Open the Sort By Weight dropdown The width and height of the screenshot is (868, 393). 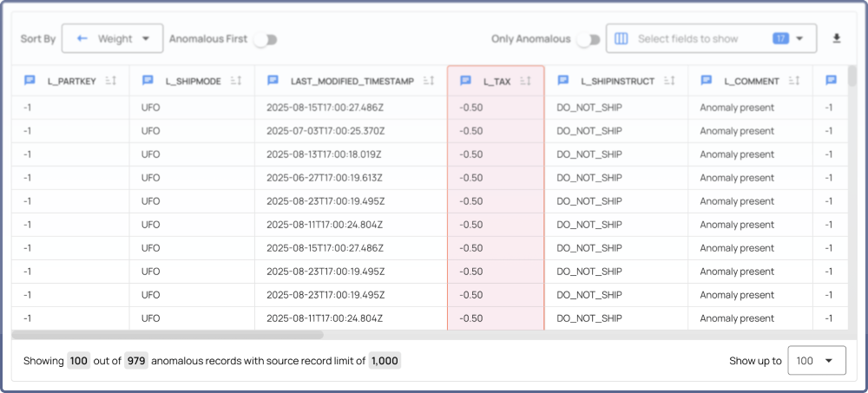click(x=112, y=38)
